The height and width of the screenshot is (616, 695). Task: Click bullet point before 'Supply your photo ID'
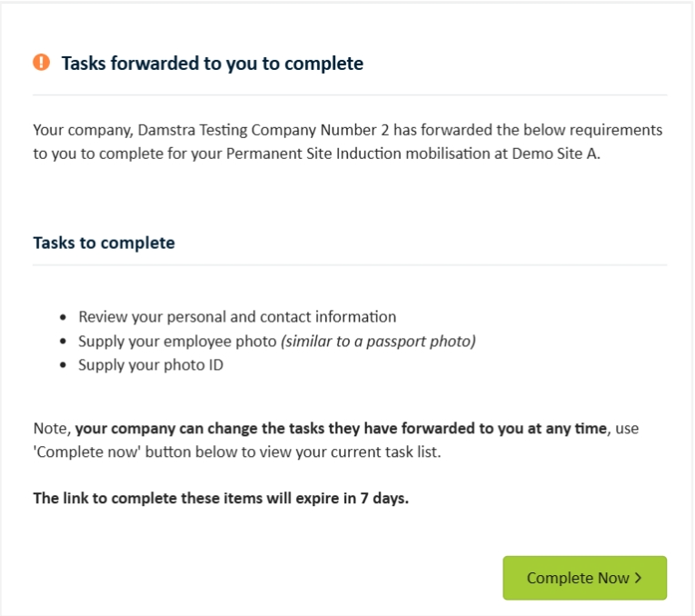click(x=63, y=365)
